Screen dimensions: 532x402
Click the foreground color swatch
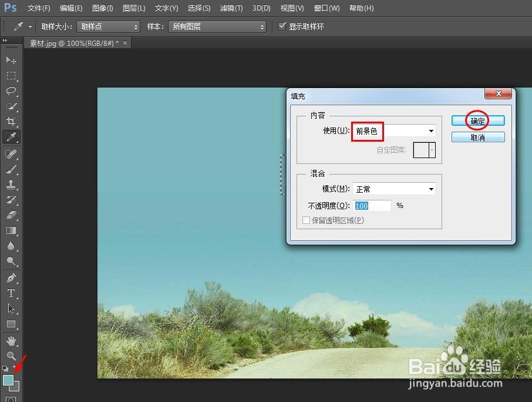pyautogui.click(x=8, y=381)
